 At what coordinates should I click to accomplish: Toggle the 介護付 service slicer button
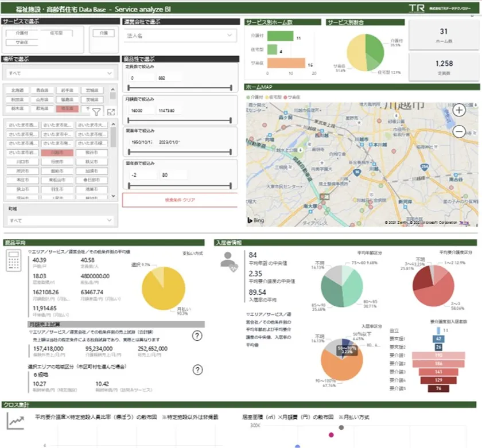pyautogui.click(x=22, y=33)
